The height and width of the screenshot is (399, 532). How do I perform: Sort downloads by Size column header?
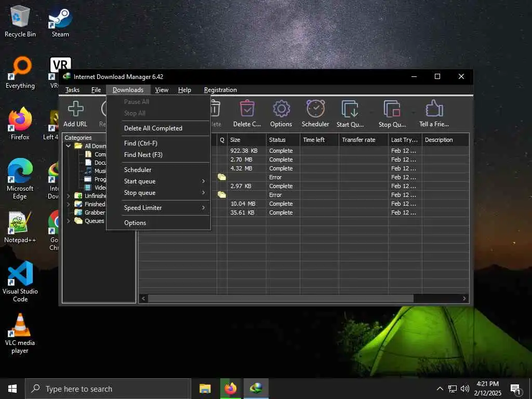tap(246, 140)
